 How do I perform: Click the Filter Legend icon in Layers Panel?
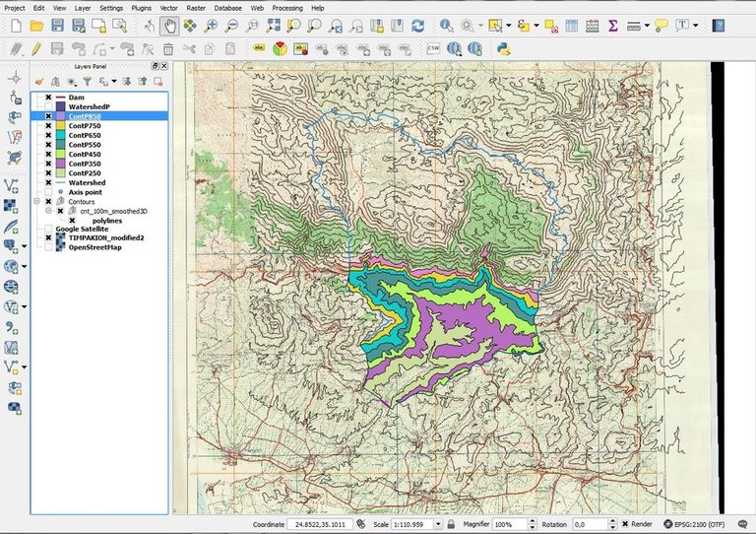click(x=87, y=81)
